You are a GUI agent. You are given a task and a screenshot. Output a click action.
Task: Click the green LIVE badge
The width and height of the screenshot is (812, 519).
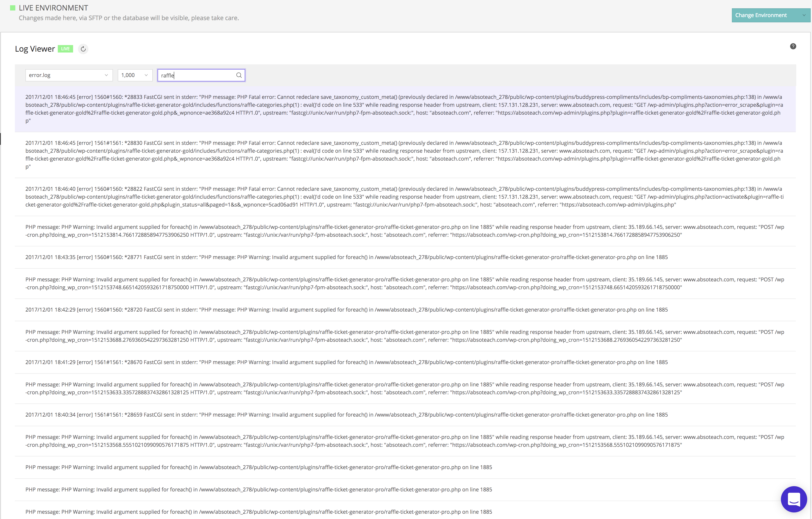(x=65, y=49)
